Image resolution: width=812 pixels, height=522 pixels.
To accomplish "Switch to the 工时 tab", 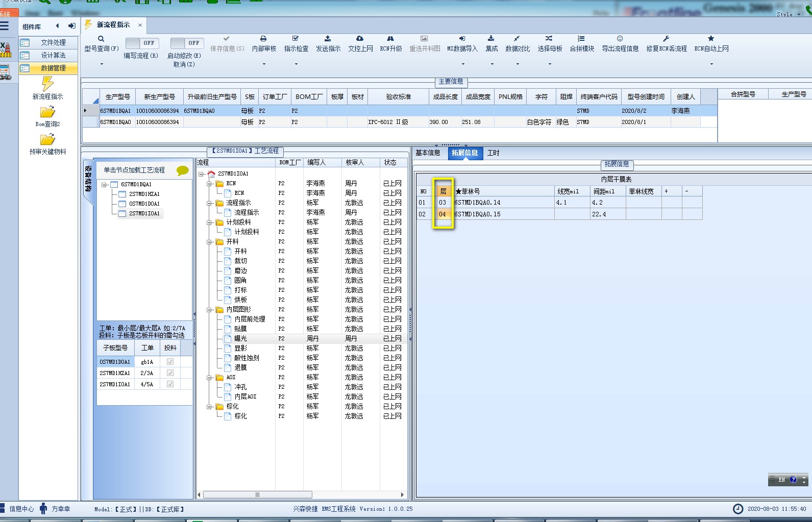I will [x=493, y=153].
